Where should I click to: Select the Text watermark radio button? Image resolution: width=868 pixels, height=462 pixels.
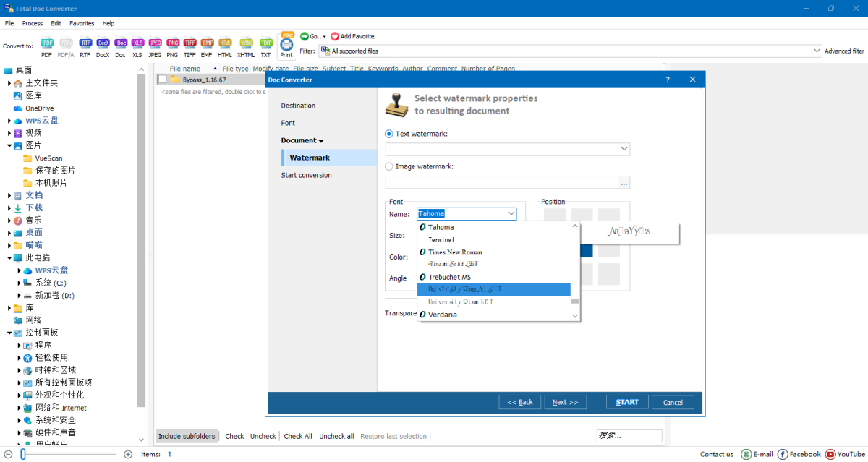coord(389,134)
